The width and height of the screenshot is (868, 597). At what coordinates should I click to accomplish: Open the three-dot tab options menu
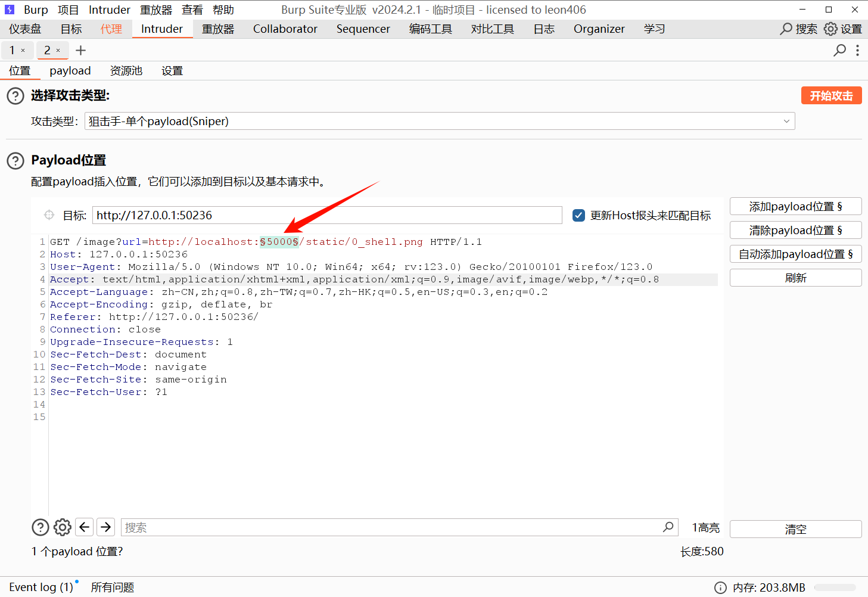(x=857, y=50)
